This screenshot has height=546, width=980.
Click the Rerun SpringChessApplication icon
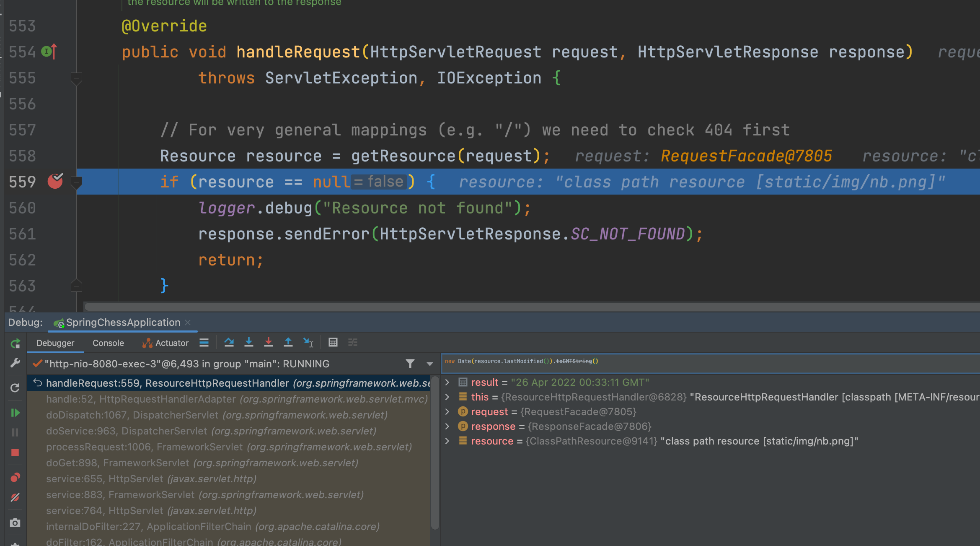point(15,344)
